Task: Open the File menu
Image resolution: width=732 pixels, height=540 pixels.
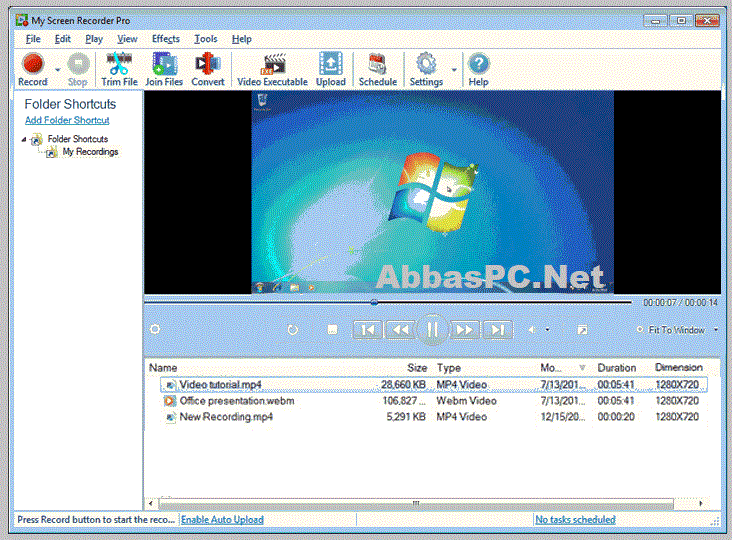Action: point(33,39)
